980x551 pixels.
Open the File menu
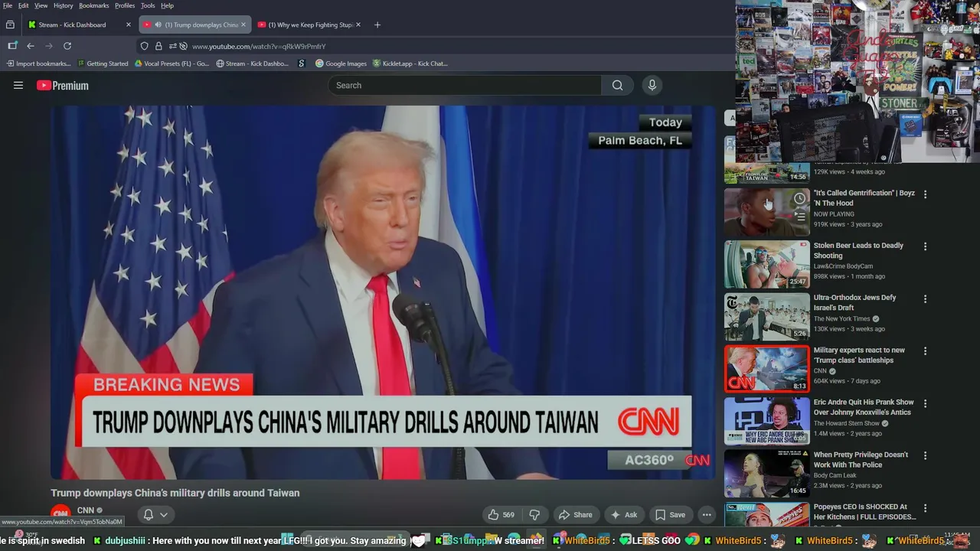click(7, 5)
